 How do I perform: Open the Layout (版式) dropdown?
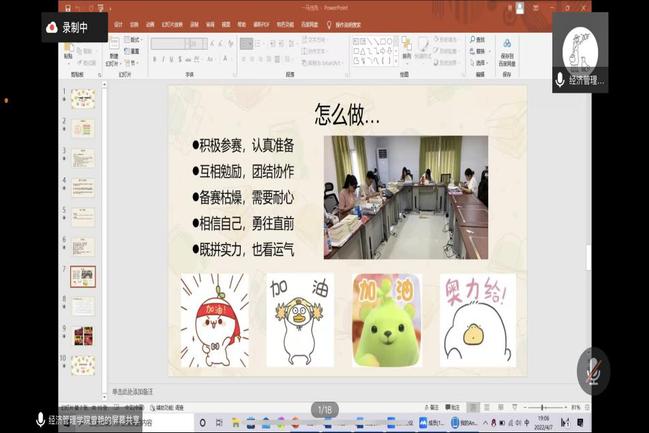coord(135,39)
